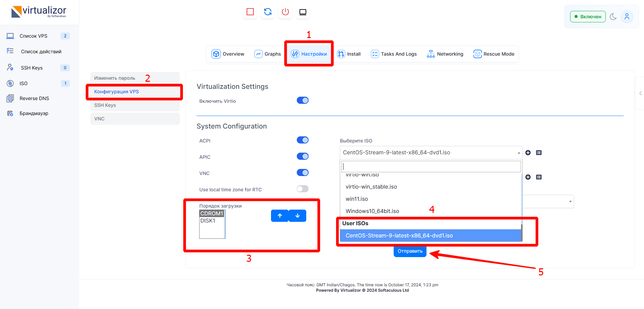The image size is (644, 309).
Task: Choose Windows10_64bit.iso from the list
Action: 430,211
